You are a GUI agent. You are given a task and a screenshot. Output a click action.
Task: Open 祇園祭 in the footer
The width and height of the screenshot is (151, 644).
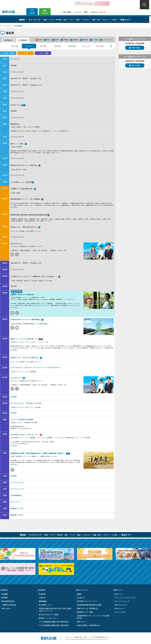tap(79, 594)
